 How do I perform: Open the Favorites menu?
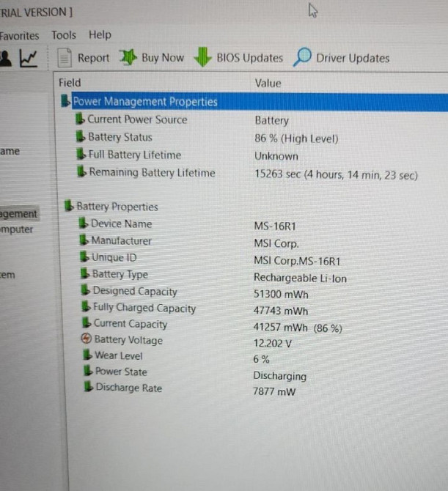pos(20,35)
